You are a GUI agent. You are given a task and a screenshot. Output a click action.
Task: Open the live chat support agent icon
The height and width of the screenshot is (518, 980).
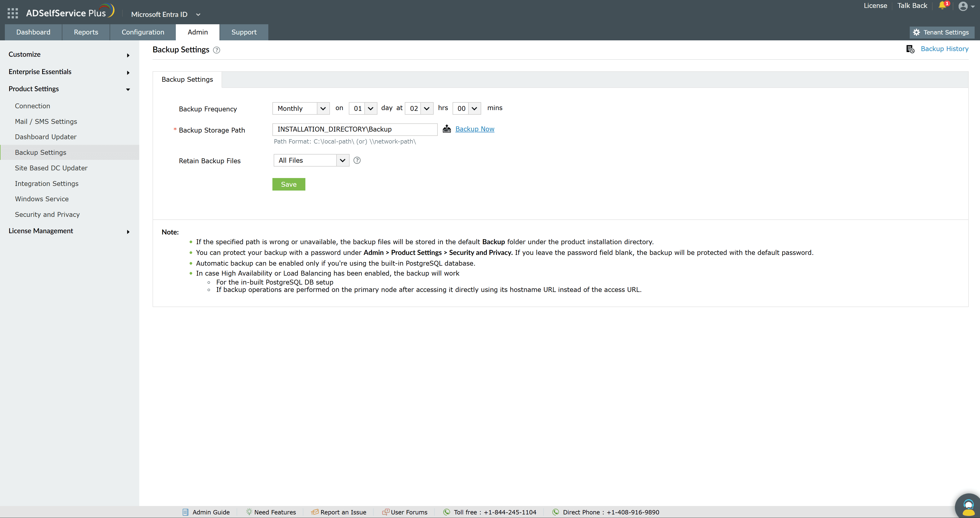968,507
